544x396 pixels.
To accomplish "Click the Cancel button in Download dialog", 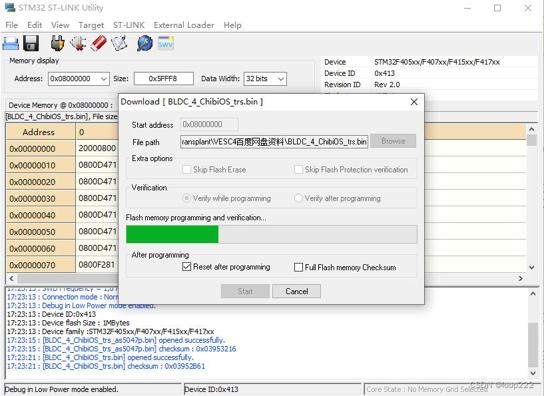I will pyautogui.click(x=296, y=291).
